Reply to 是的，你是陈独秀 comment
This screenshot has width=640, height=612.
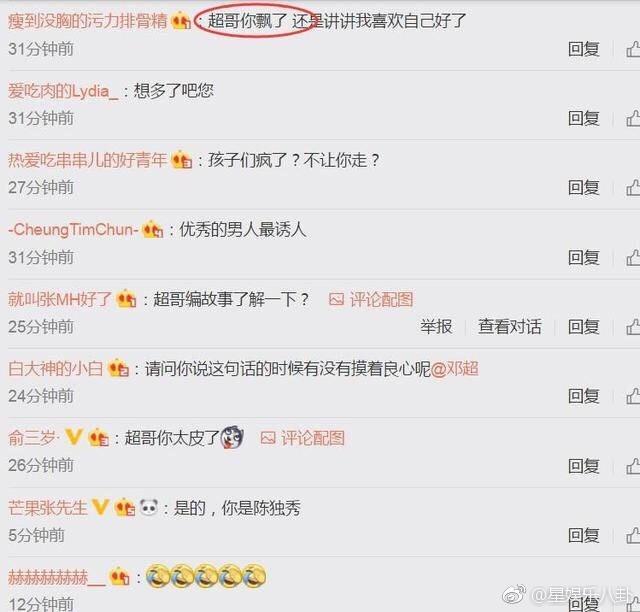coord(584,535)
